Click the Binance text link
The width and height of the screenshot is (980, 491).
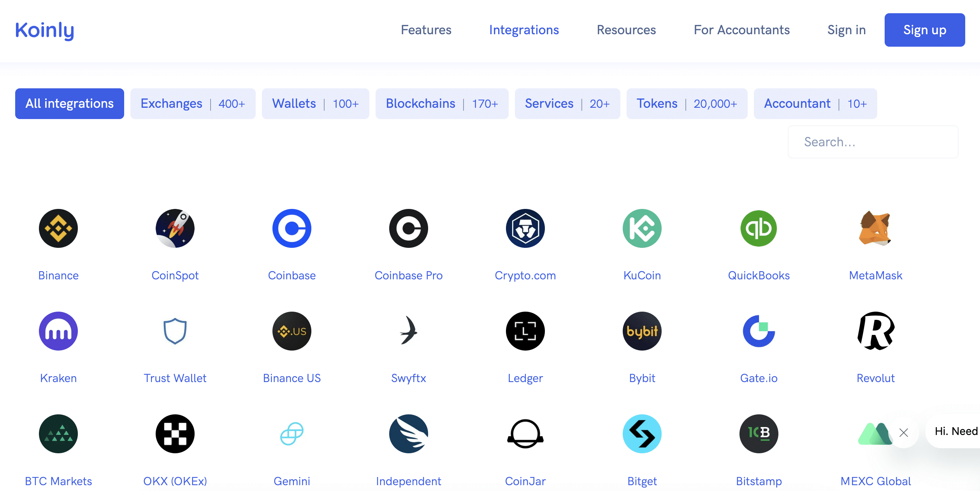[58, 275]
